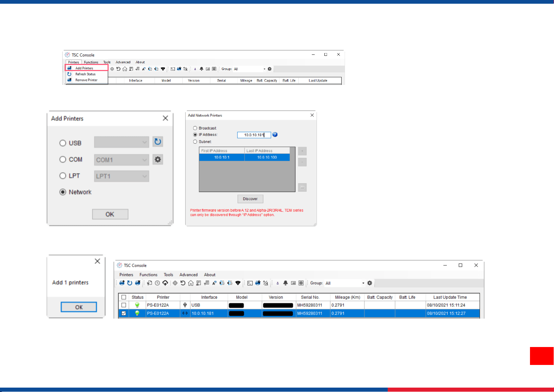Choose the Broadcast radio option
Viewport: 554px width, 392px height.
point(195,128)
